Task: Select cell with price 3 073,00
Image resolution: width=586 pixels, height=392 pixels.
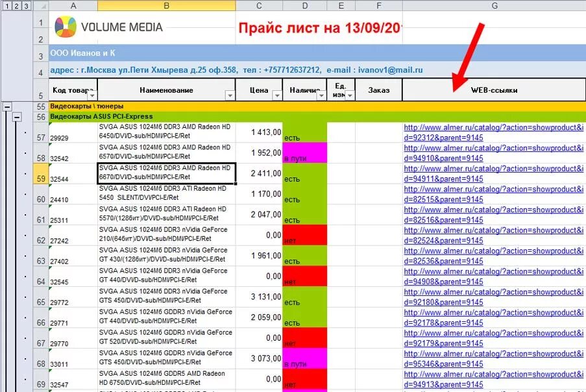Action: (259, 358)
